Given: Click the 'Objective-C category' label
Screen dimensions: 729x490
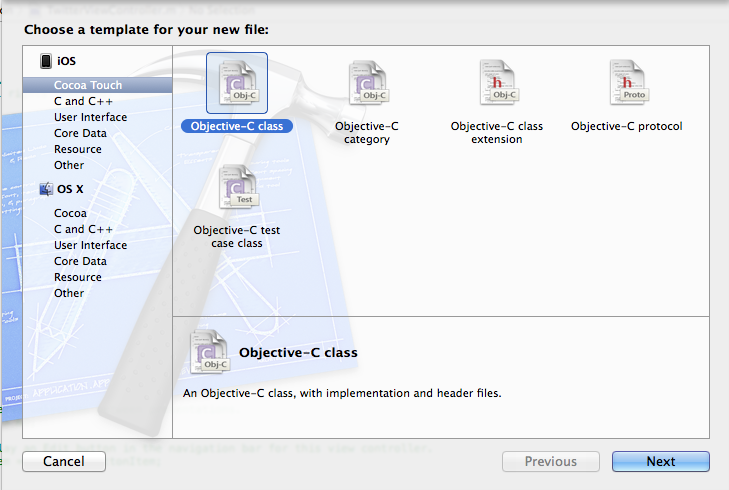Looking at the screenshot, I should [367, 132].
